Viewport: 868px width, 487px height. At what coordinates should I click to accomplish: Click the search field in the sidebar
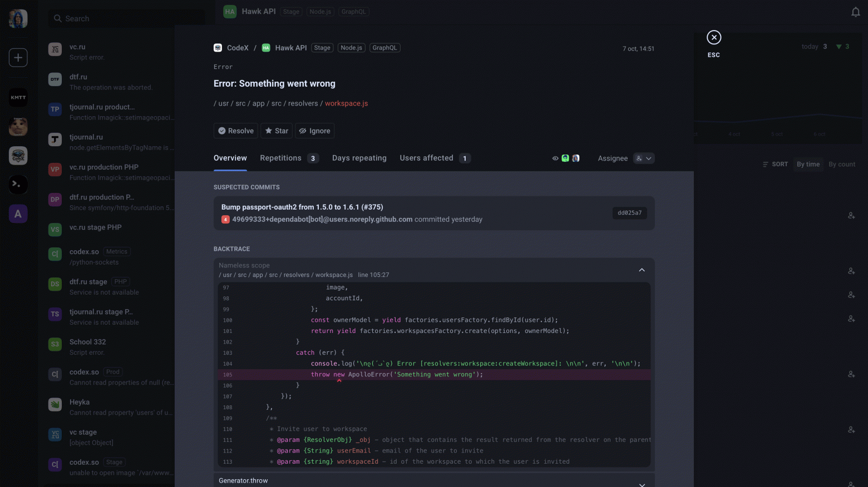[x=126, y=18]
